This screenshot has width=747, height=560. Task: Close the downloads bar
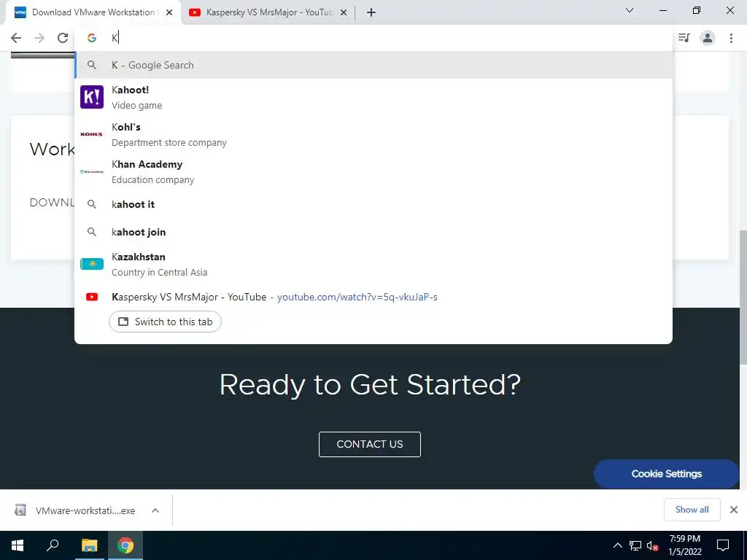tap(734, 510)
